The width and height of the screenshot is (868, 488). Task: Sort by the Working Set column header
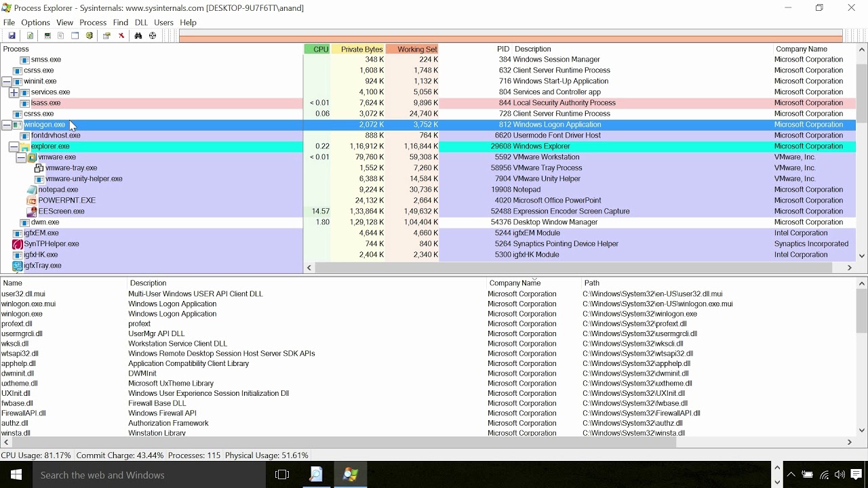[412, 49]
